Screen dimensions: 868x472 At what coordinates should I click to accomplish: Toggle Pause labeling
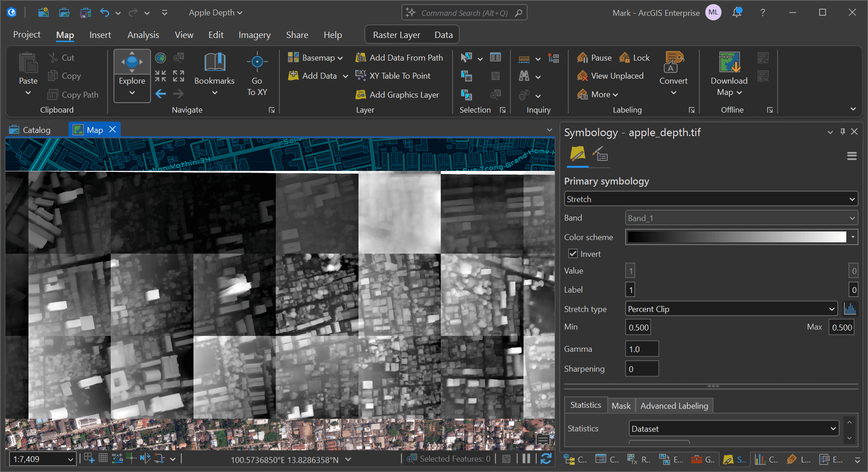(x=594, y=58)
